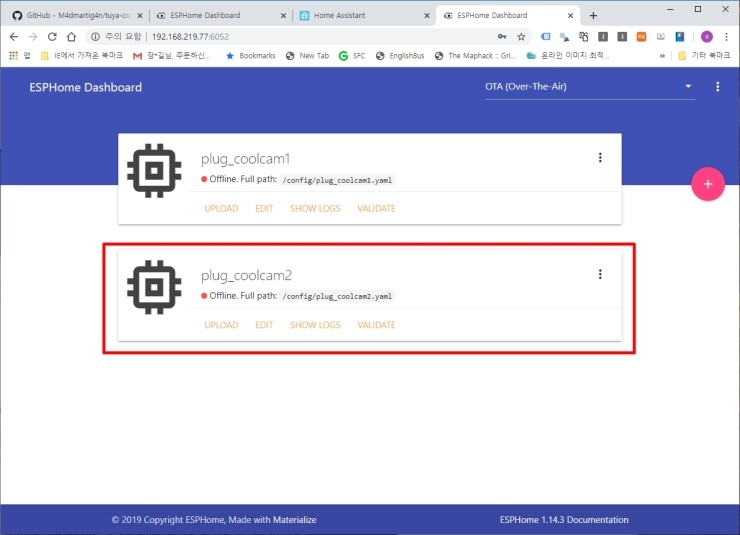Click the plug_coolcam2 node name
740x535 pixels.
(246, 276)
